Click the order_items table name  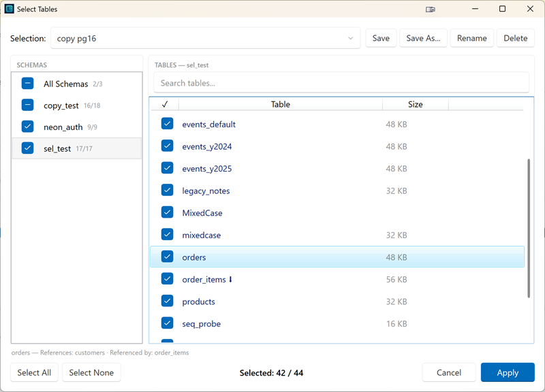coord(204,280)
